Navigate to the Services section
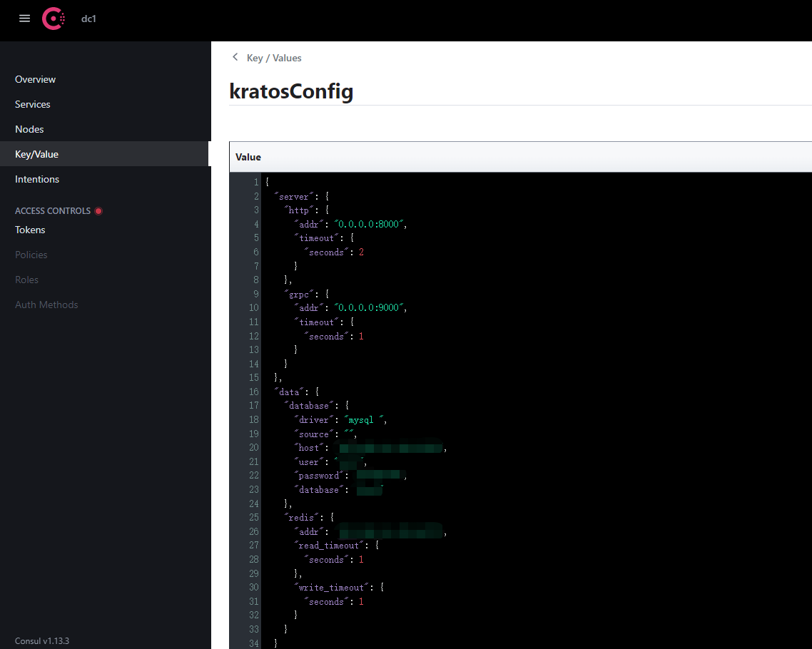The height and width of the screenshot is (649, 812). [32, 104]
